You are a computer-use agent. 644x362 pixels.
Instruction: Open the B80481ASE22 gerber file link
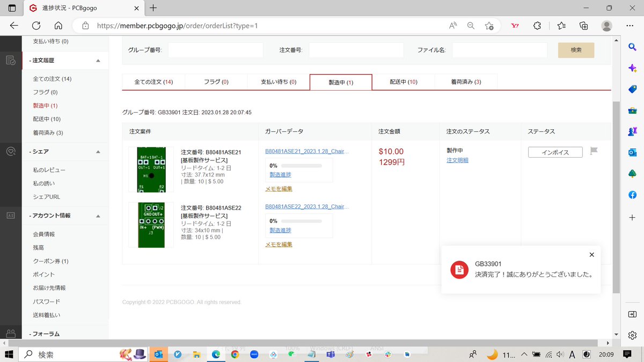coord(307,207)
